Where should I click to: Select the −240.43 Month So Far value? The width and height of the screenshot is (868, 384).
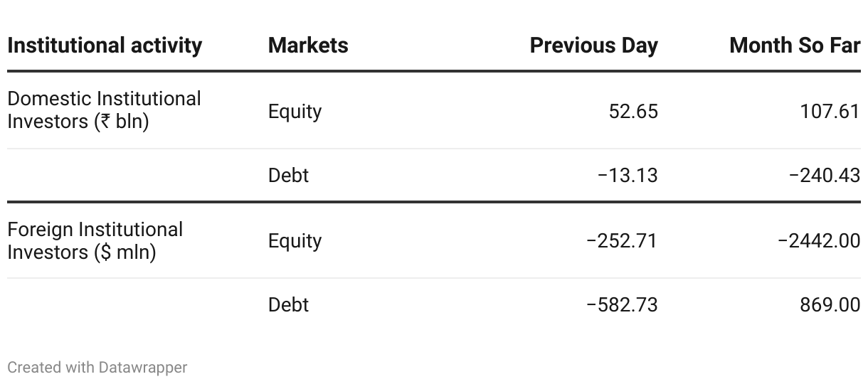(x=824, y=175)
